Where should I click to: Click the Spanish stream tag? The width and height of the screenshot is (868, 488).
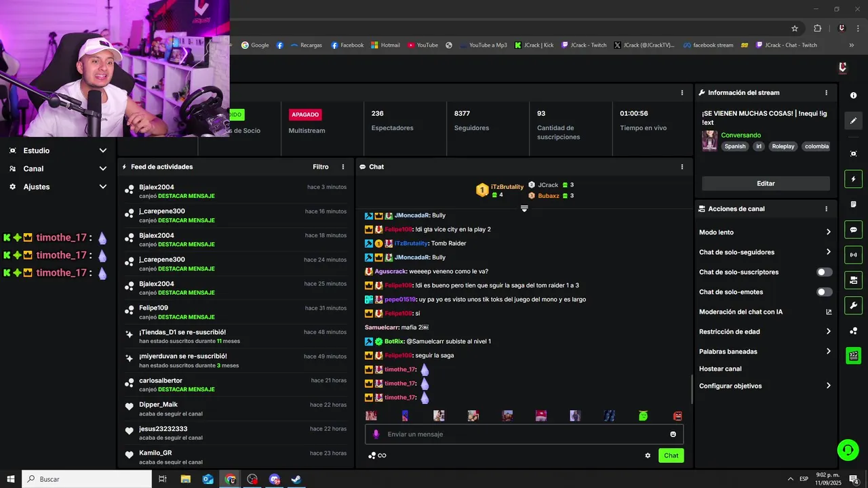735,146
